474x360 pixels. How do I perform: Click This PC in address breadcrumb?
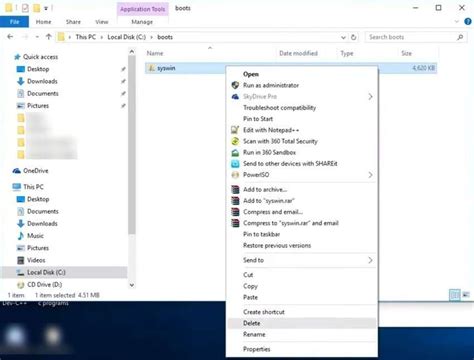pos(85,37)
